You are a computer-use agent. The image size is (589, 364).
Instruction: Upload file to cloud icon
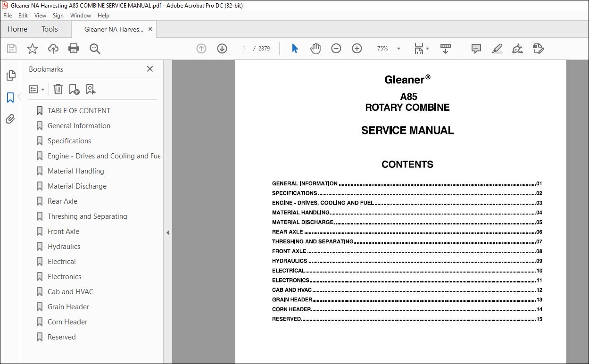click(x=53, y=49)
